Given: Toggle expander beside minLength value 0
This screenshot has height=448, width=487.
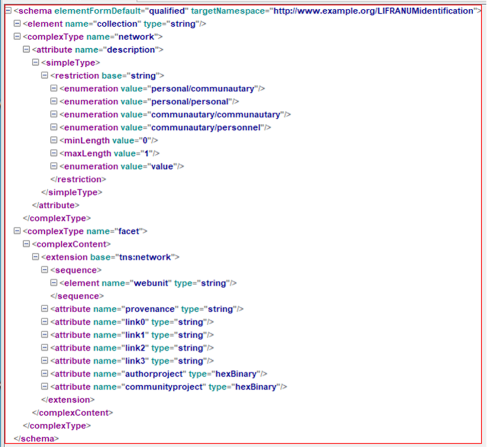Looking at the screenshot, I should (53, 140).
